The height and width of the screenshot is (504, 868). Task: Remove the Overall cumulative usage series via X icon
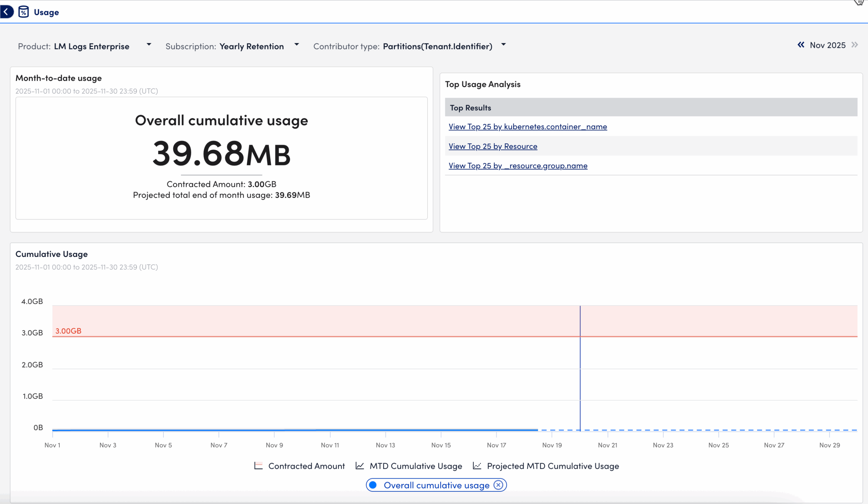[498, 485]
